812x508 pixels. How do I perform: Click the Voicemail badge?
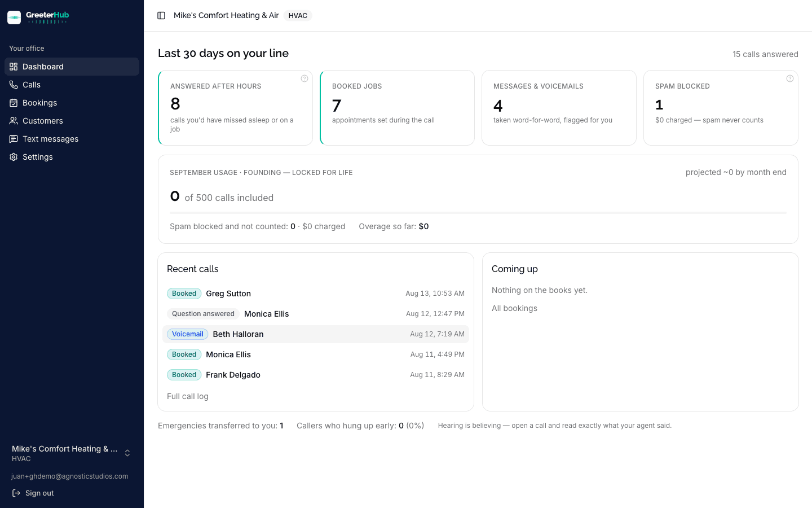click(x=187, y=334)
